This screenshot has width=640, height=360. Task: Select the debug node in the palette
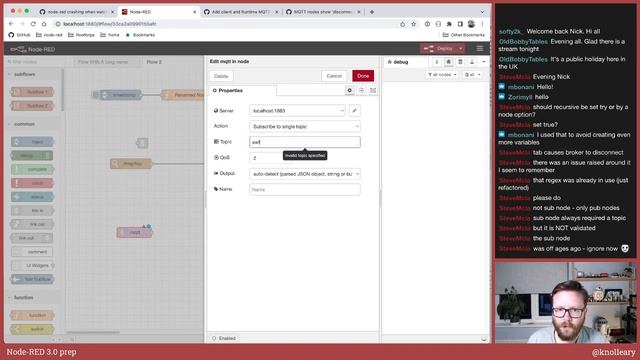coord(32,156)
